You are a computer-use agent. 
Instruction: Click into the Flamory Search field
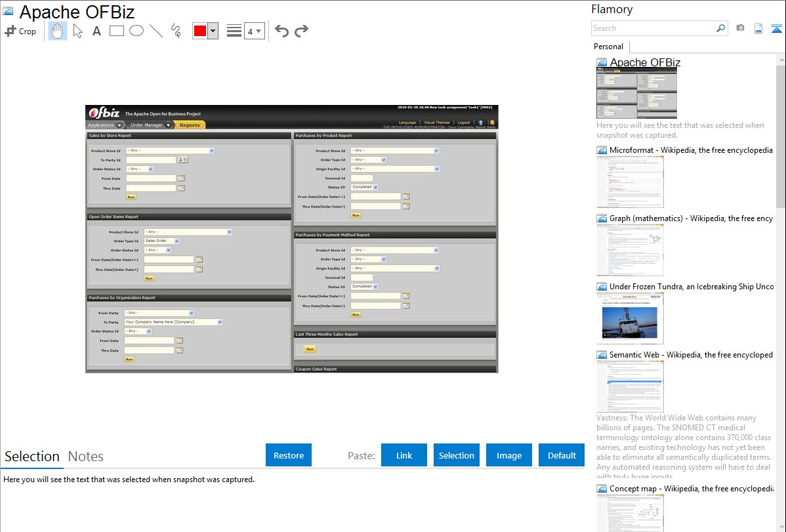click(653, 28)
